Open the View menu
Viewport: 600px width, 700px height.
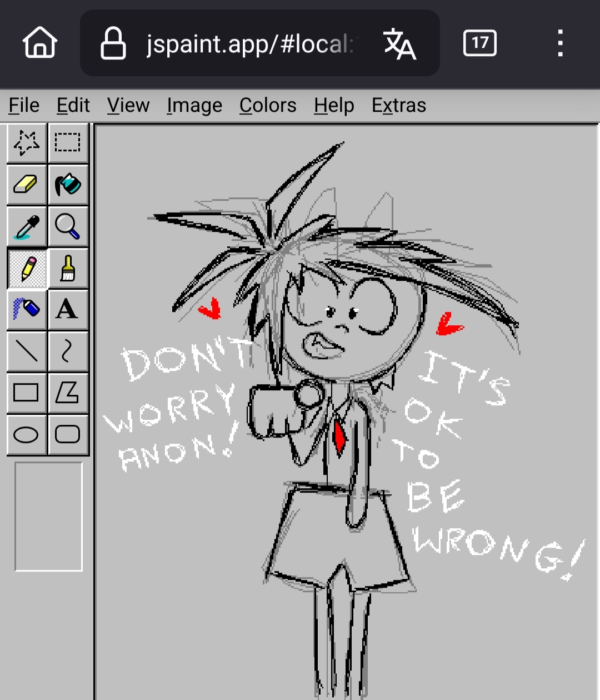[128, 105]
